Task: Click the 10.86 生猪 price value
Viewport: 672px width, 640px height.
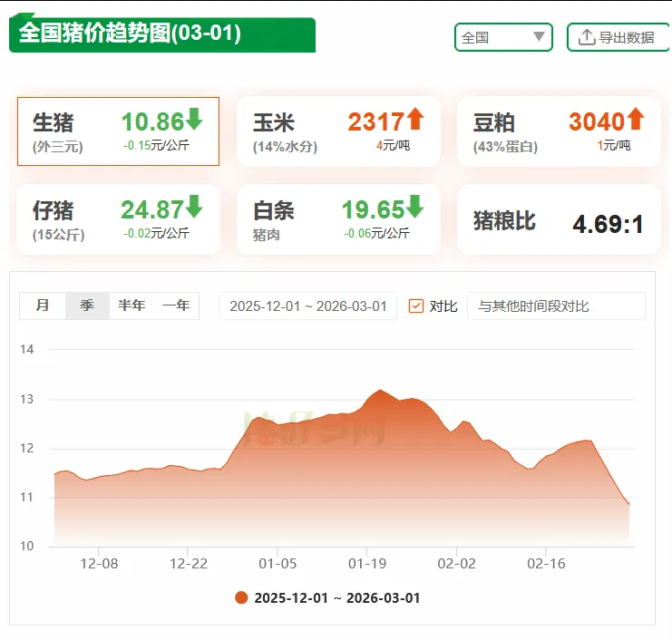Action: tap(152, 121)
